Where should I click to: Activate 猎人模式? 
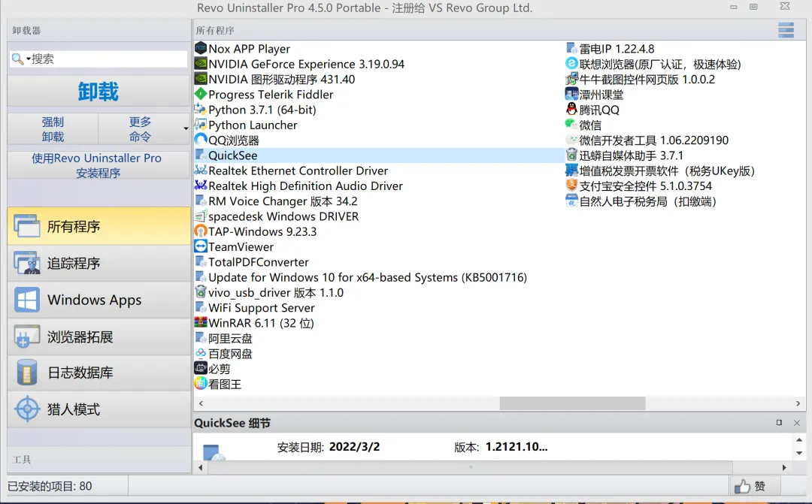(99, 409)
